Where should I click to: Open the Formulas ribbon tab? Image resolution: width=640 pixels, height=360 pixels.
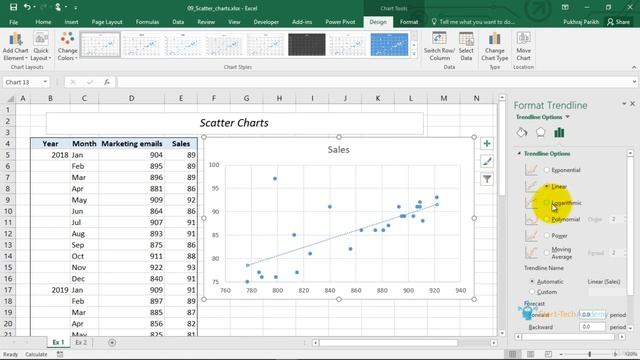click(147, 22)
